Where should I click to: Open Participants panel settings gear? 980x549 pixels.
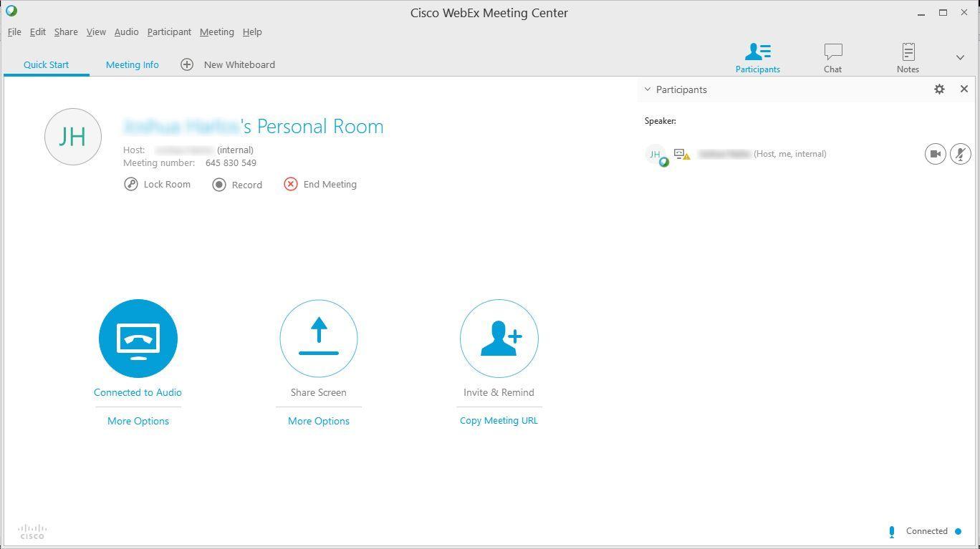pyautogui.click(x=939, y=89)
